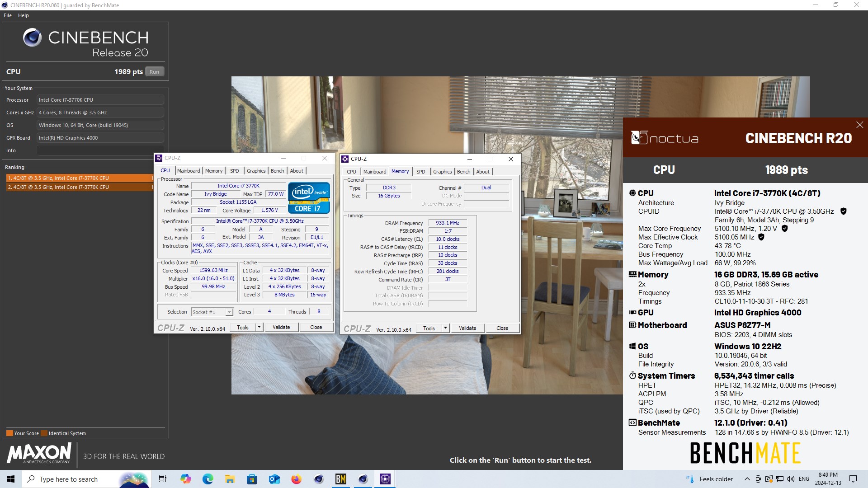Launch Copilot from the taskbar

(x=185, y=479)
